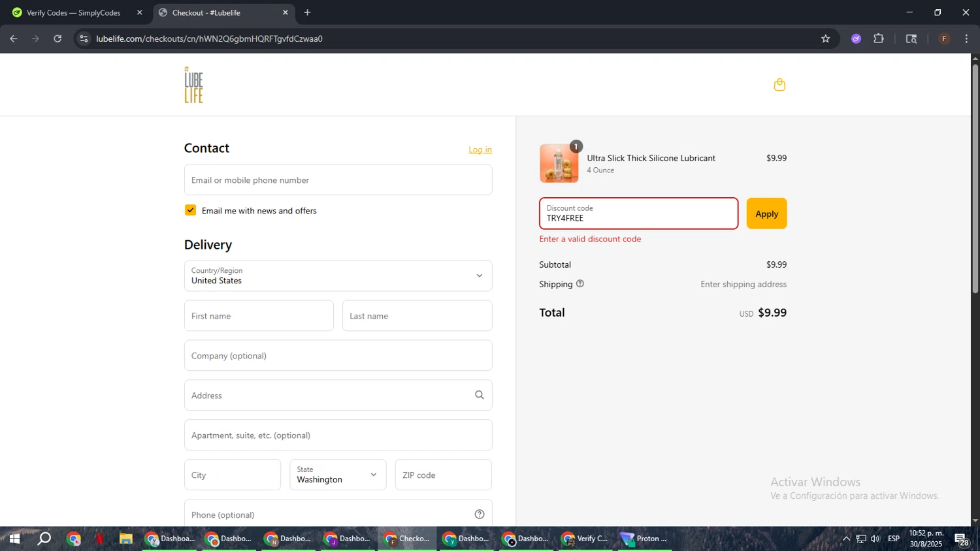View site information icon in address bar
Screen dimensions: 980x551
point(84,39)
